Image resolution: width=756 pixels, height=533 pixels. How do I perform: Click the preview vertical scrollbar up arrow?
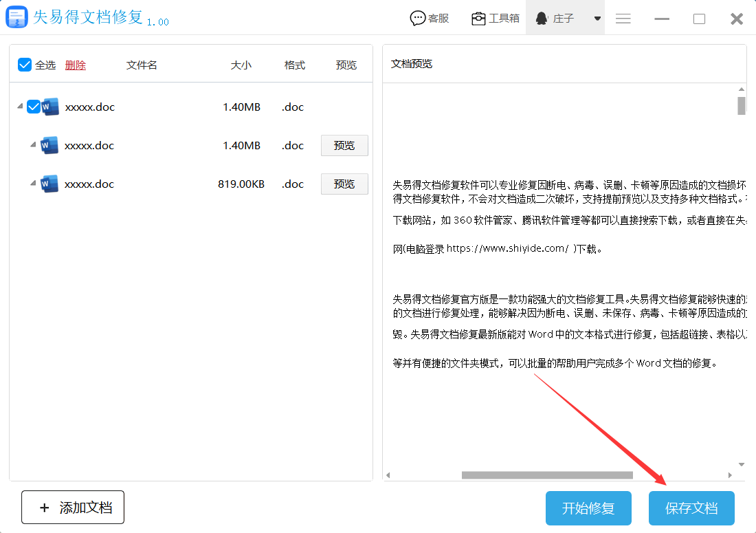click(x=742, y=89)
